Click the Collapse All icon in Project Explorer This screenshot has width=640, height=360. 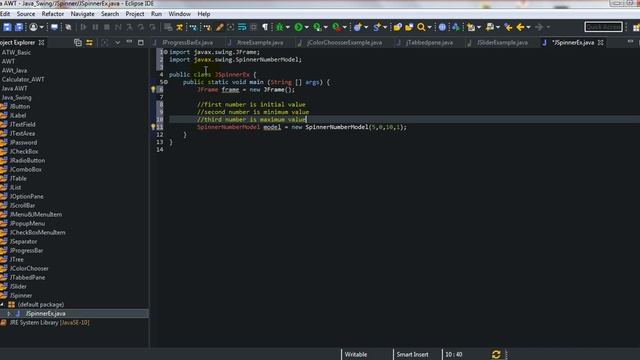point(78,42)
